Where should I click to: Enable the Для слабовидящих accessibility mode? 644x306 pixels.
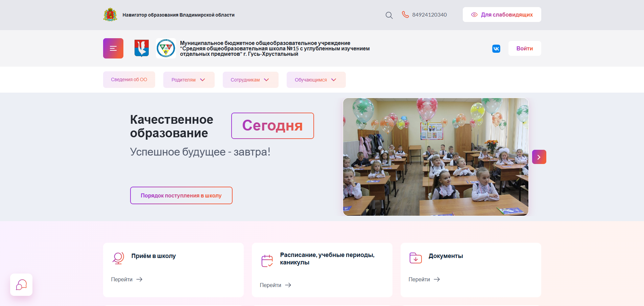point(502,15)
